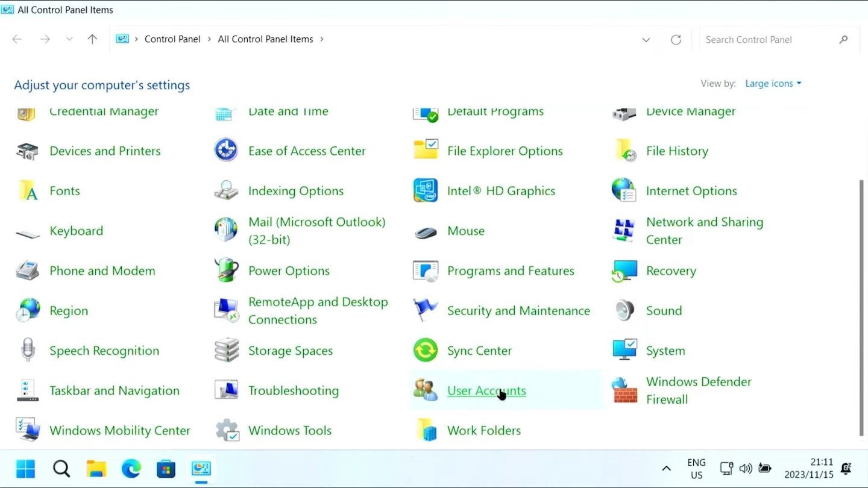The width and height of the screenshot is (868, 488).
Task: Open Microsoft Store from taskbar
Action: pyautogui.click(x=166, y=468)
